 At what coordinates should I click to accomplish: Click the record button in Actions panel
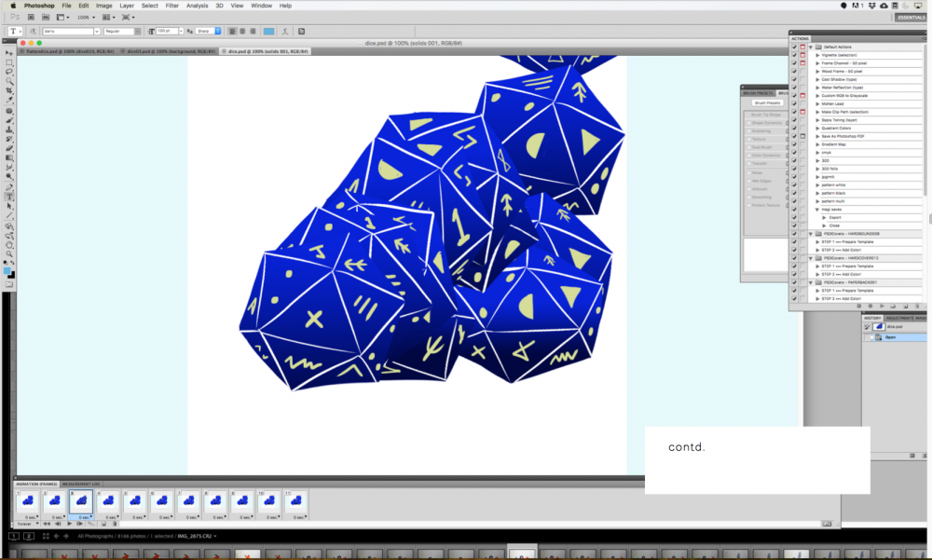(870, 307)
